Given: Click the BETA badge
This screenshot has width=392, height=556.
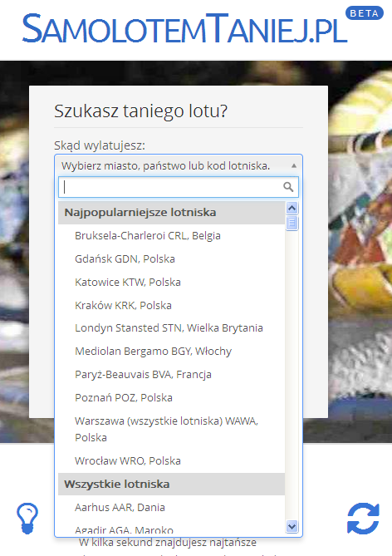Looking at the screenshot, I should pos(365,13).
